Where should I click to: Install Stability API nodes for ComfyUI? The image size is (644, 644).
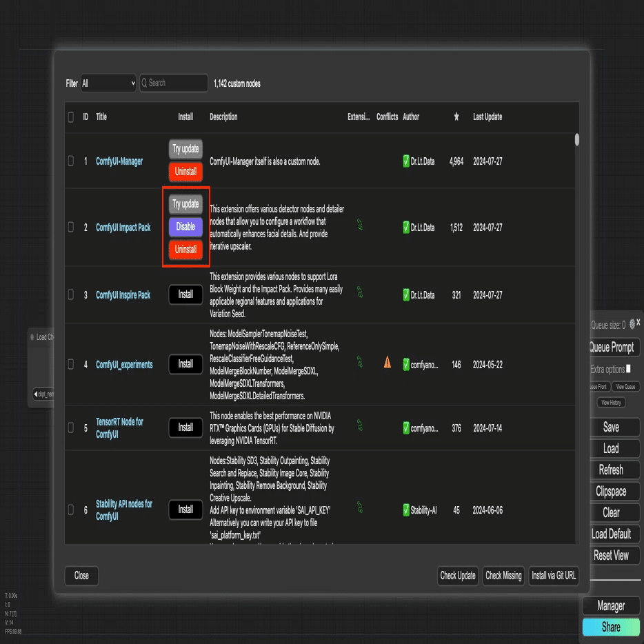pos(185,510)
